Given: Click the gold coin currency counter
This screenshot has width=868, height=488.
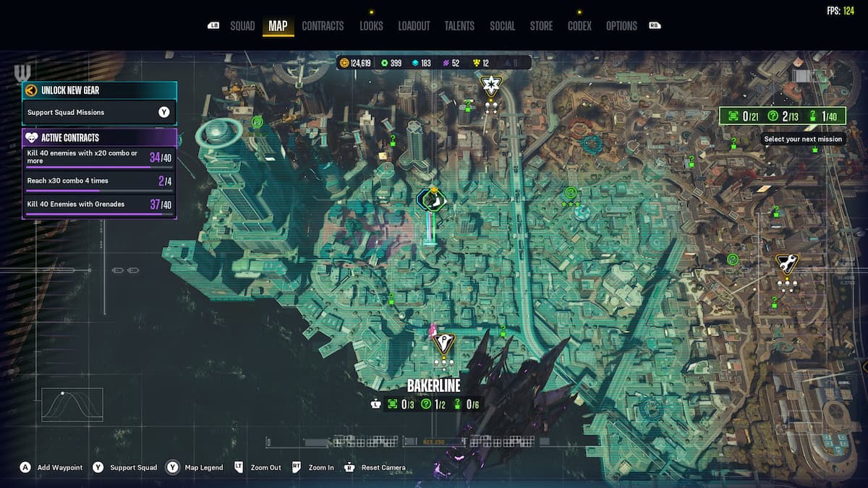Looking at the screenshot, I should (x=355, y=64).
